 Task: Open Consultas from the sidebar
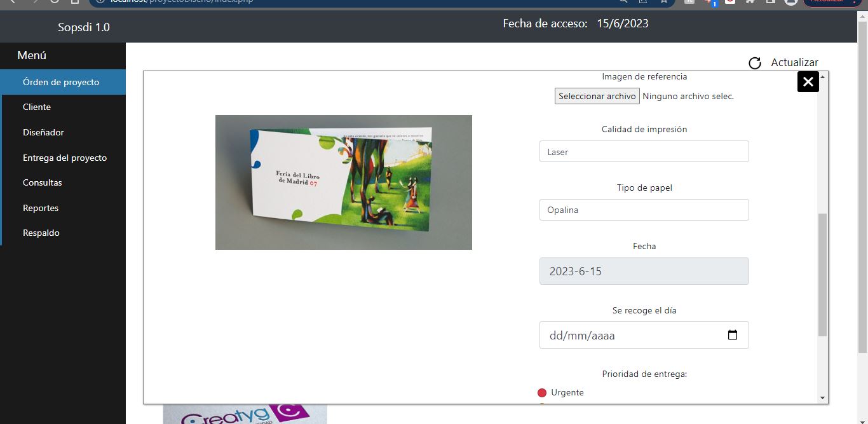[43, 182]
